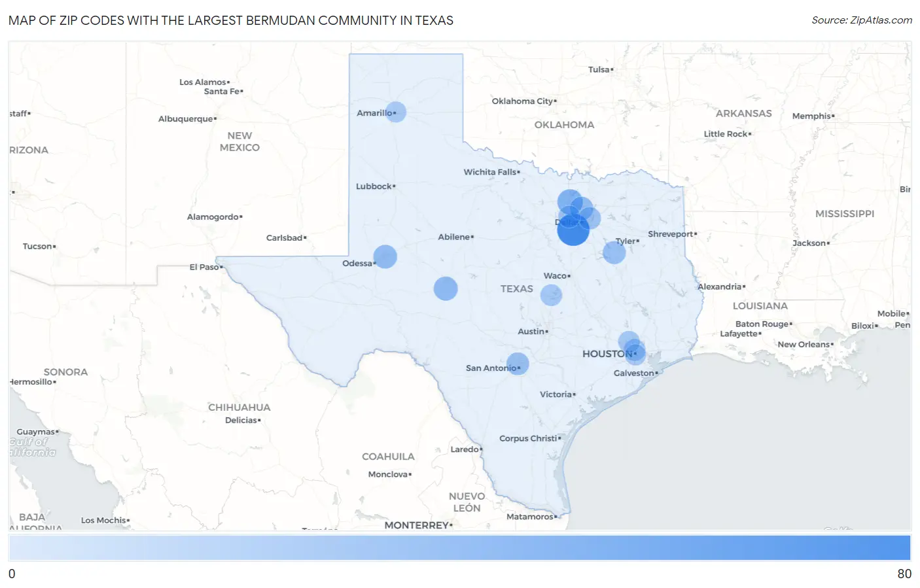Click the 'MISSISSIPPI' state label

(x=845, y=214)
